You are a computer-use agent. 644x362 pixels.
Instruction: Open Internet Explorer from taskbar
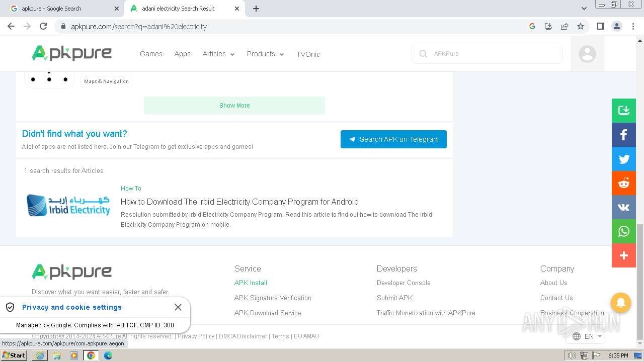pyautogui.click(x=40, y=355)
